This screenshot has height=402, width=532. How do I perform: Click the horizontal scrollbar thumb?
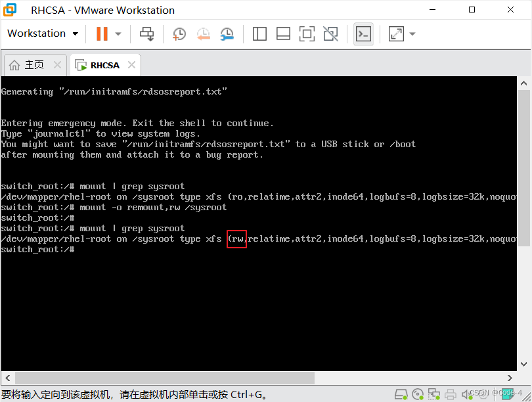click(x=165, y=378)
